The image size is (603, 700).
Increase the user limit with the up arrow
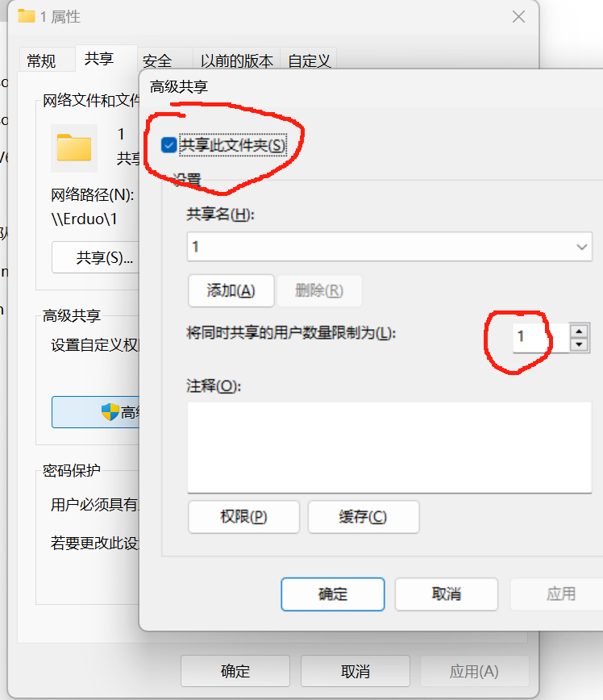click(579, 331)
